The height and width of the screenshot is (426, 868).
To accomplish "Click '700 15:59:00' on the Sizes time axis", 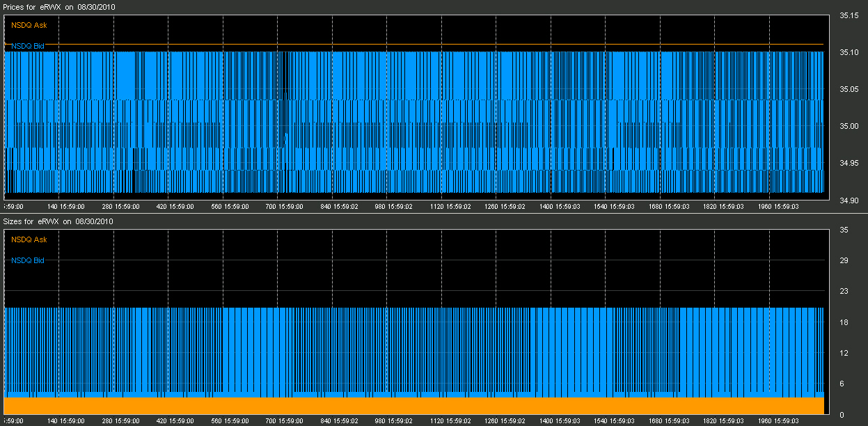I will (284, 421).
